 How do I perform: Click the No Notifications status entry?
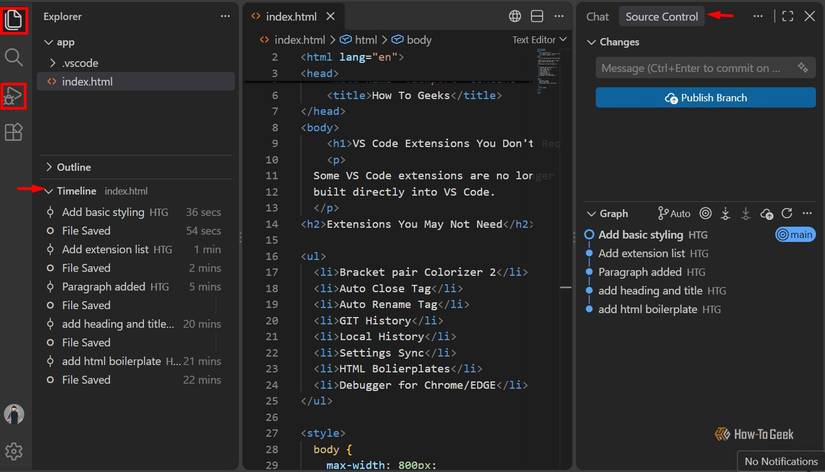coord(781,461)
